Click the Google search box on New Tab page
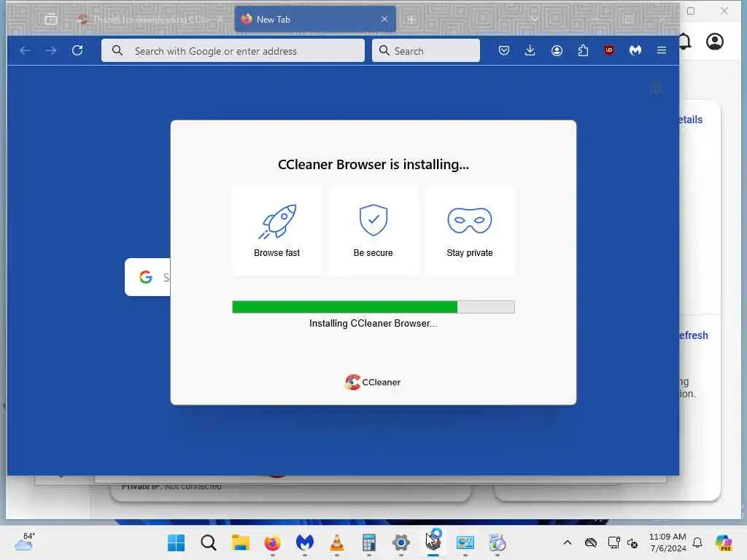This screenshot has width=747, height=560. [x=147, y=277]
